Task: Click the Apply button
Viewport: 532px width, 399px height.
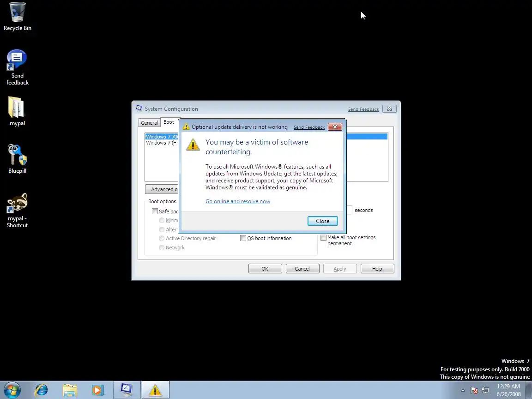Action: click(339, 269)
